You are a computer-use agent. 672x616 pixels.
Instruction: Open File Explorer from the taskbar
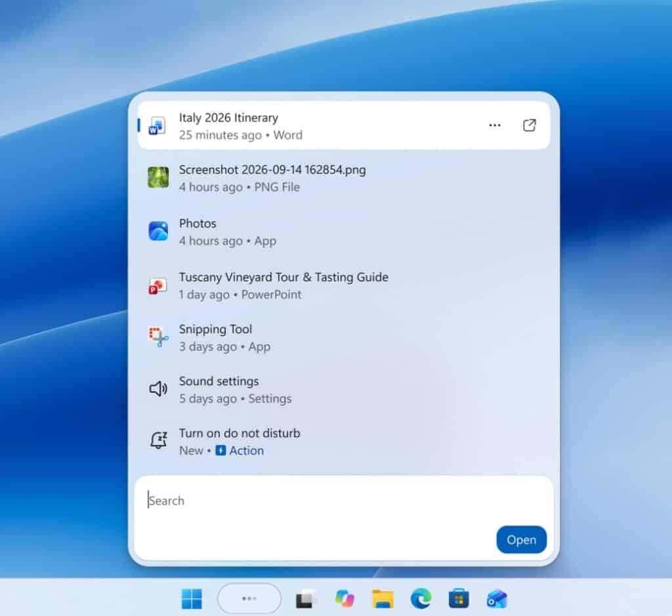coord(383,598)
